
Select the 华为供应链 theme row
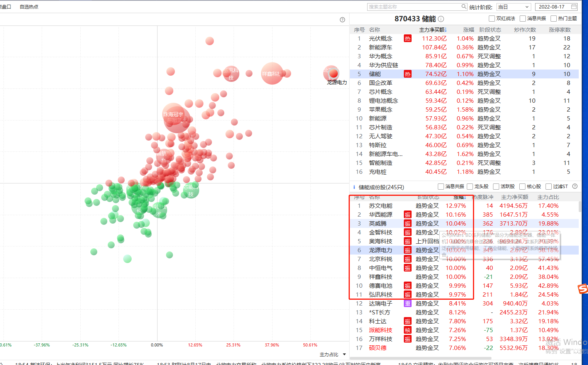[464, 65]
